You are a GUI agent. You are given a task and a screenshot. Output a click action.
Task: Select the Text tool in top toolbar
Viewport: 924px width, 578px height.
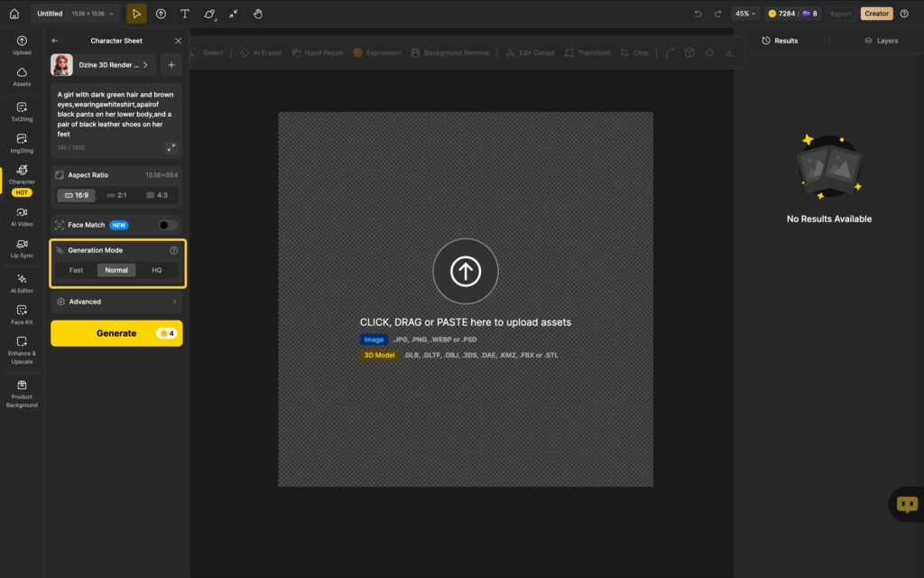click(185, 14)
